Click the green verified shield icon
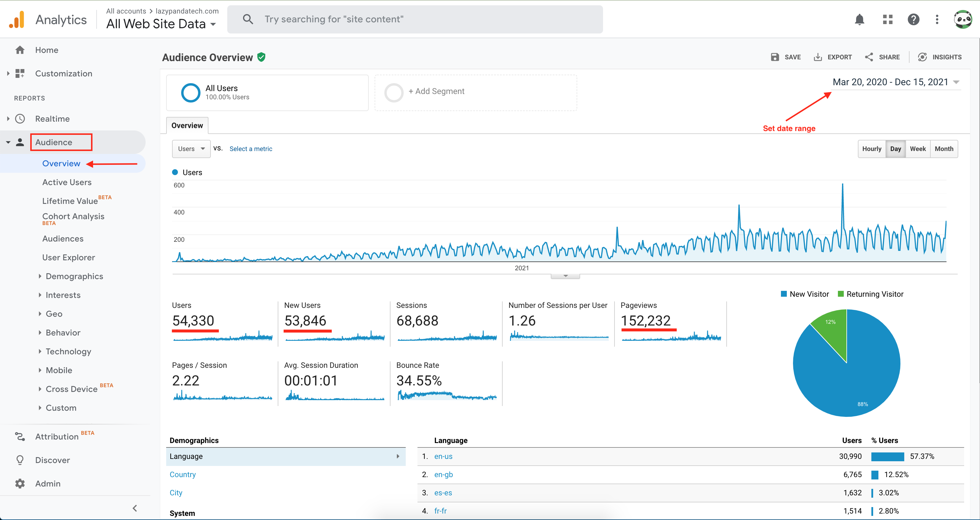This screenshot has height=520, width=980. (261, 57)
